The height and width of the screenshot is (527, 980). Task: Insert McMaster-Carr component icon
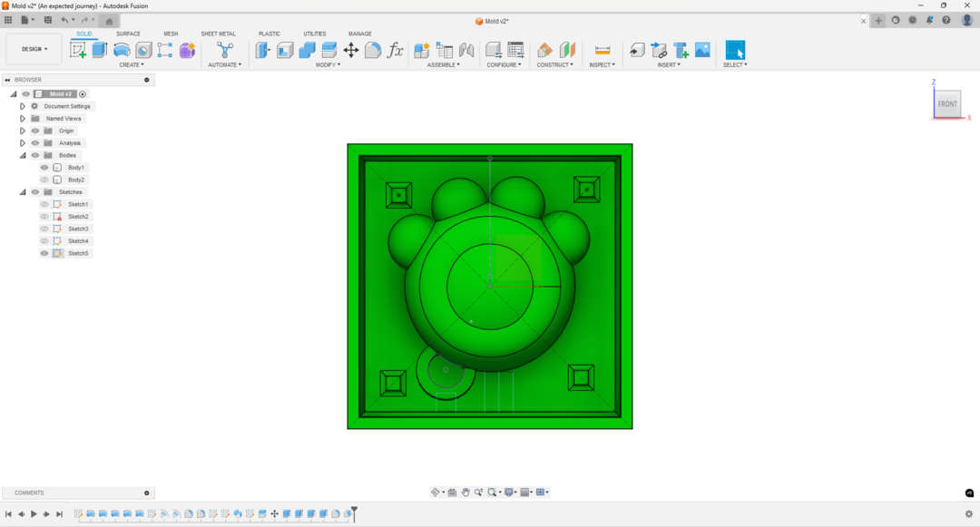click(x=681, y=50)
